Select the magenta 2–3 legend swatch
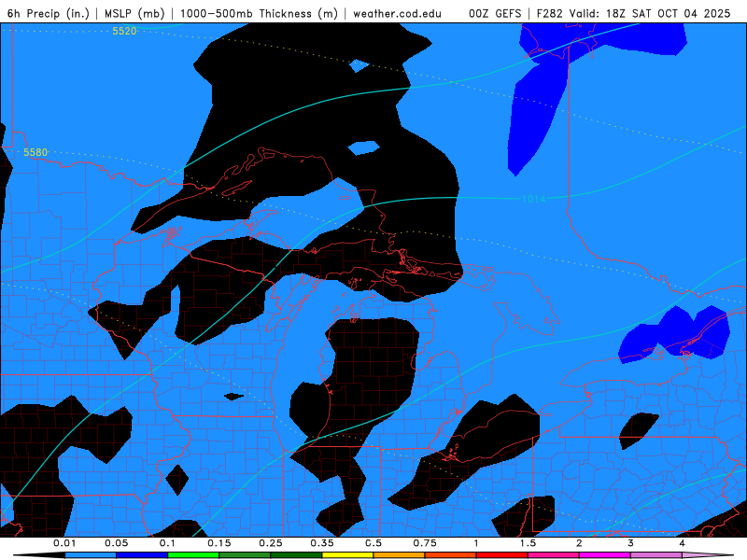The height and width of the screenshot is (560, 747). [x=605, y=555]
